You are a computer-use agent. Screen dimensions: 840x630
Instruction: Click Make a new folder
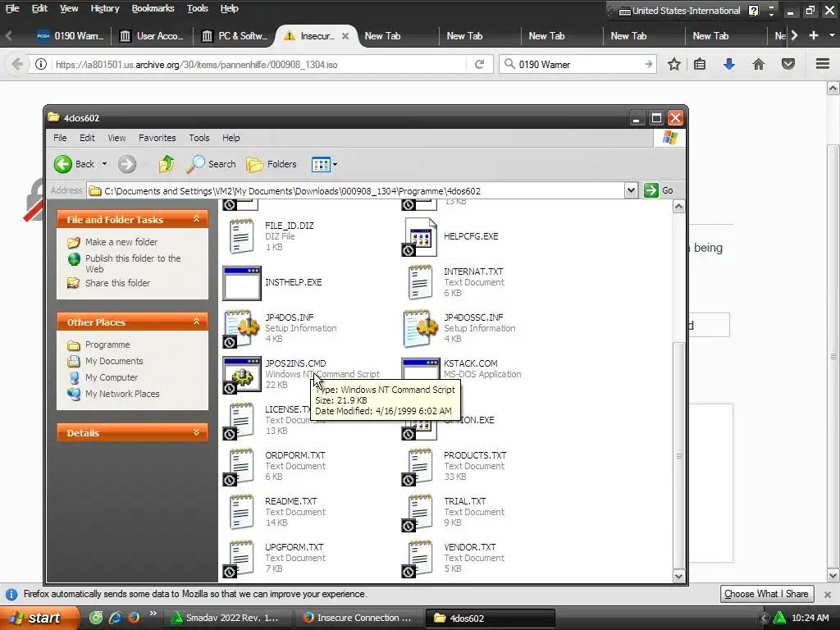point(121,242)
